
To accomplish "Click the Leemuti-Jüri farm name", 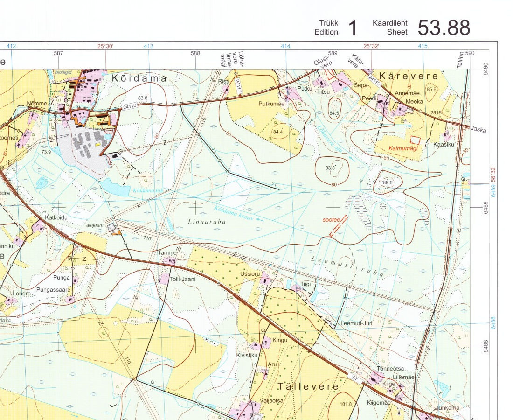I will pyautogui.click(x=356, y=323).
